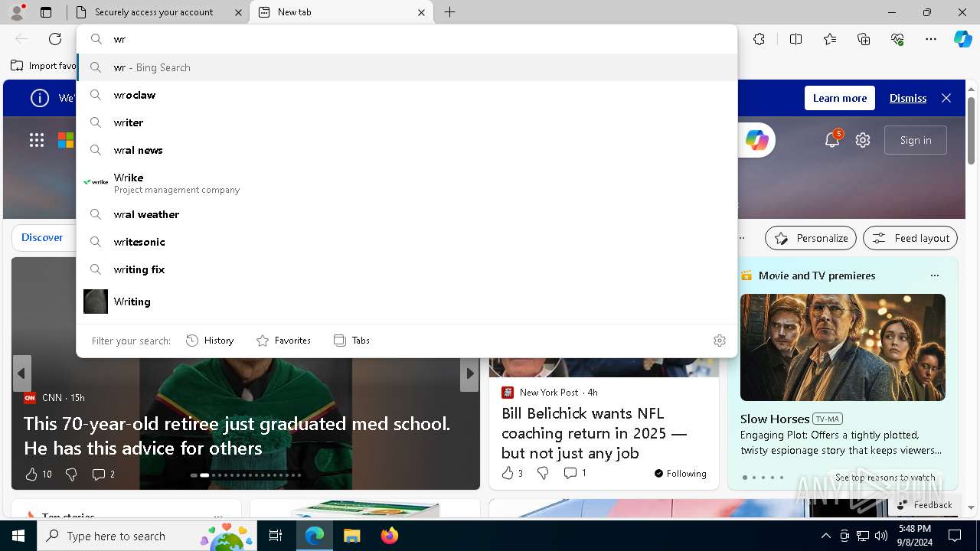
Task: Open the Collections icon
Action: (x=864, y=39)
